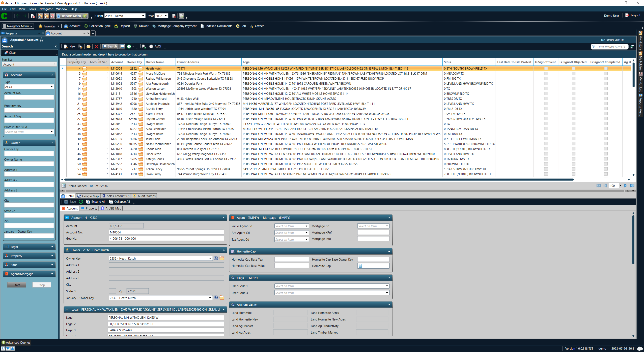Open the page size 100 dropdown
644x352 pixels.
(x=621, y=186)
